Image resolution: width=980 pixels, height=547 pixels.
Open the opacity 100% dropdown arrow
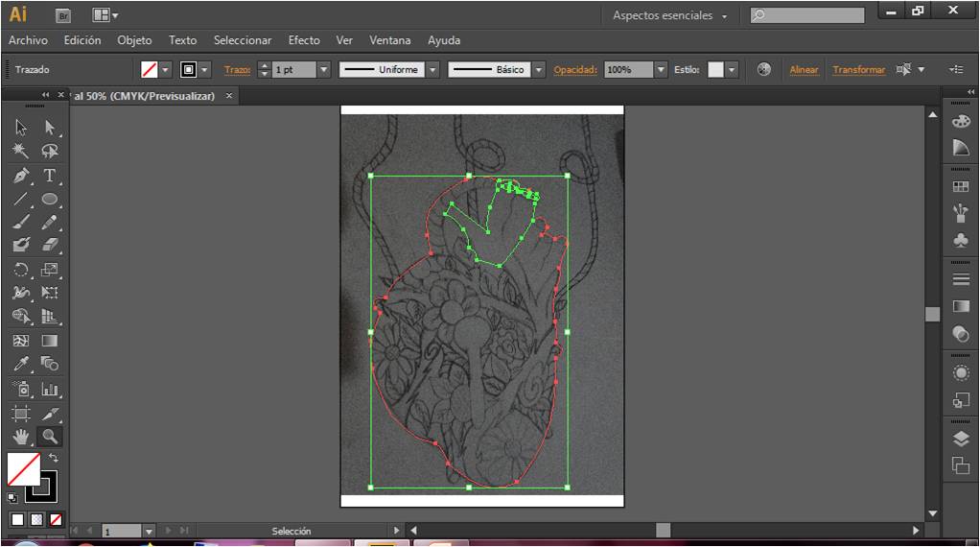pos(662,69)
